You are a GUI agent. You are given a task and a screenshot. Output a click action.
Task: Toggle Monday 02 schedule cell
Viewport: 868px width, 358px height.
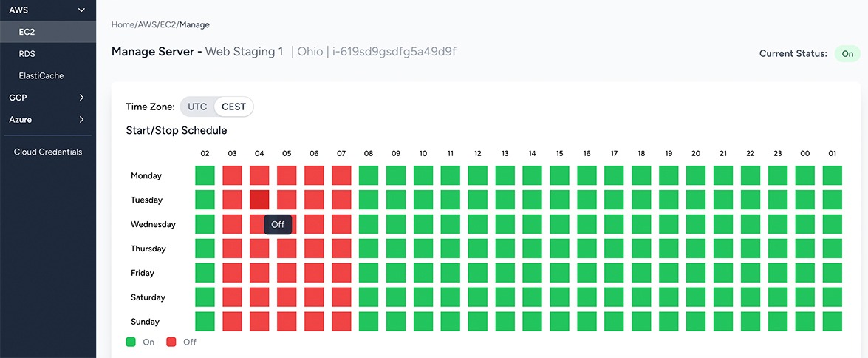[205, 175]
